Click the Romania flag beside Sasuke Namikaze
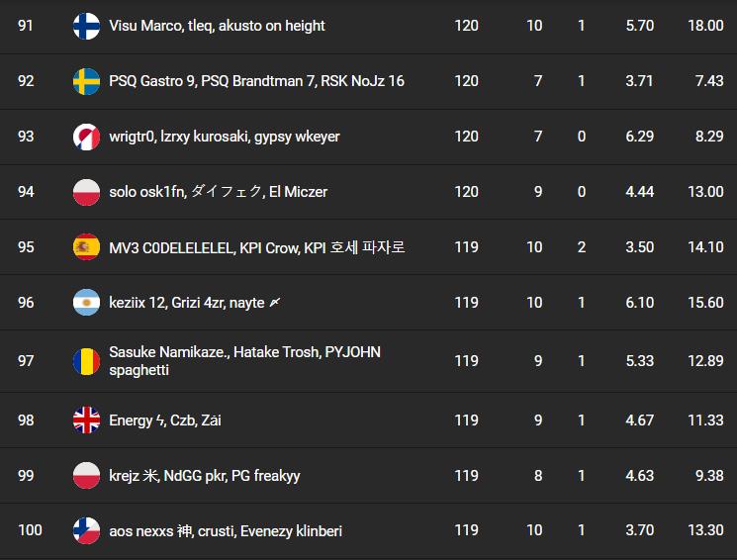This screenshot has height=560, width=737. 86,361
